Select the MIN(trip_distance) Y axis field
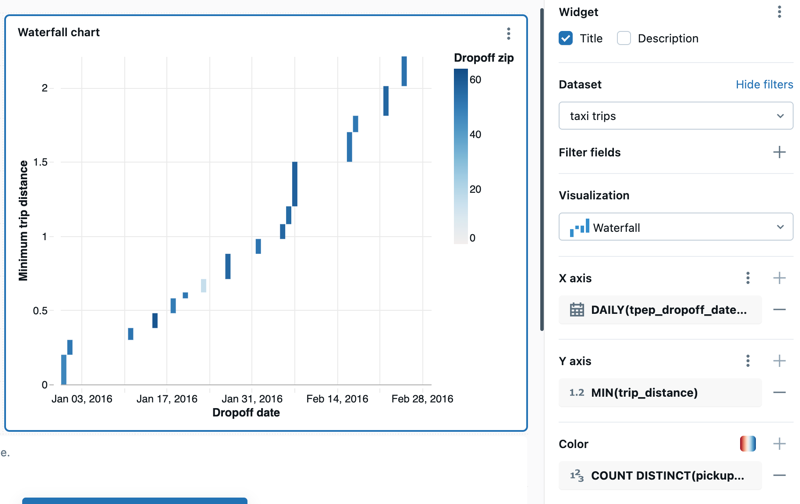This screenshot has width=800, height=504. point(660,393)
